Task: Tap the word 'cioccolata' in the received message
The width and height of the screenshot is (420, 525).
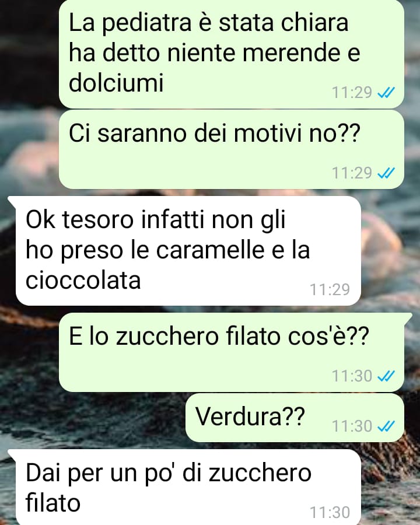Action: tap(83, 280)
